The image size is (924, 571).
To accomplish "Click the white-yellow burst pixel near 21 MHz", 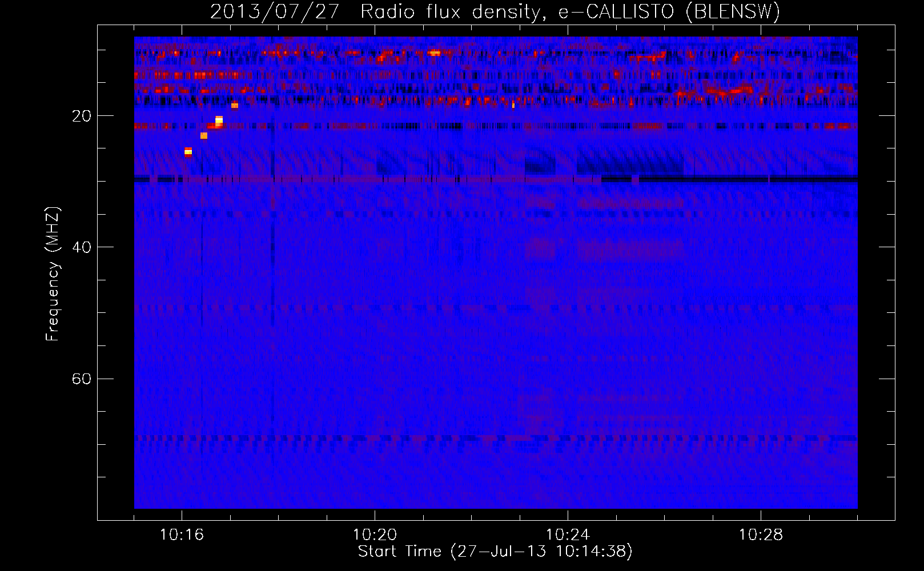I will 219,120.
